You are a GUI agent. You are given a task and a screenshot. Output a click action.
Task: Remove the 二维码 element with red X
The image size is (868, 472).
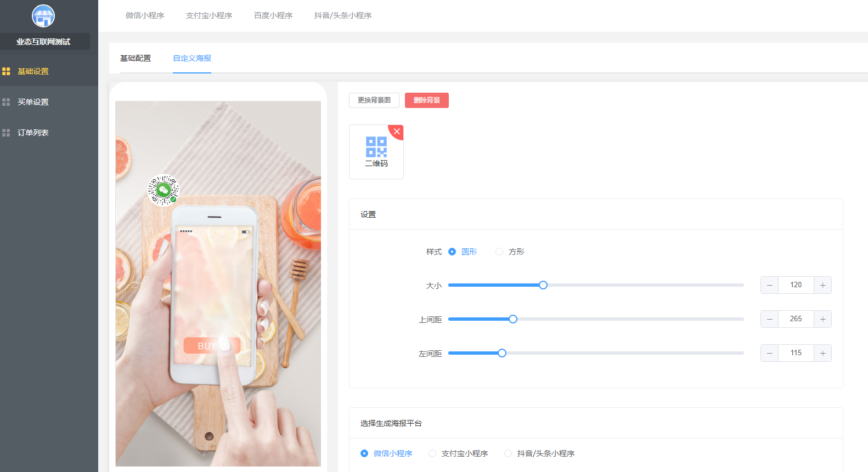397,132
